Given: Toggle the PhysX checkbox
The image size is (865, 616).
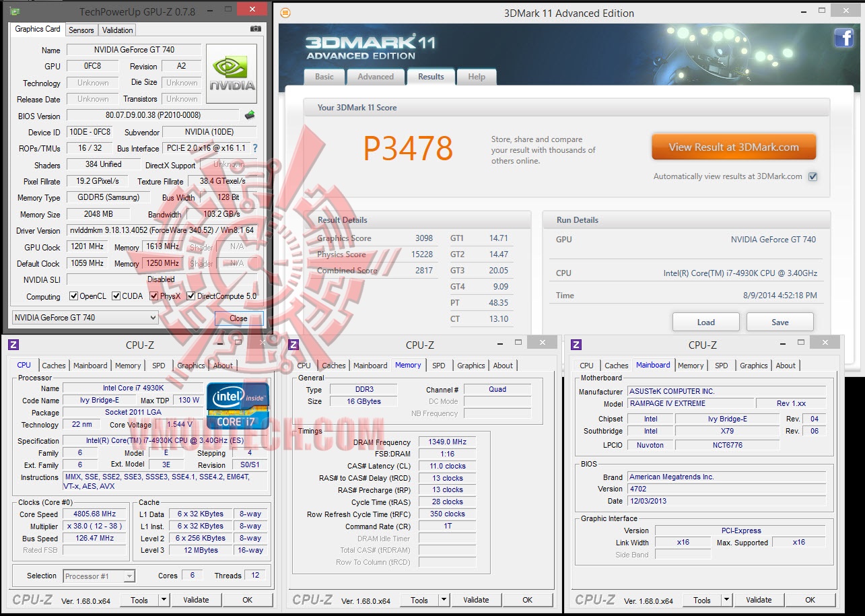Looking at the screenshot, I should [x=154, y=296].
